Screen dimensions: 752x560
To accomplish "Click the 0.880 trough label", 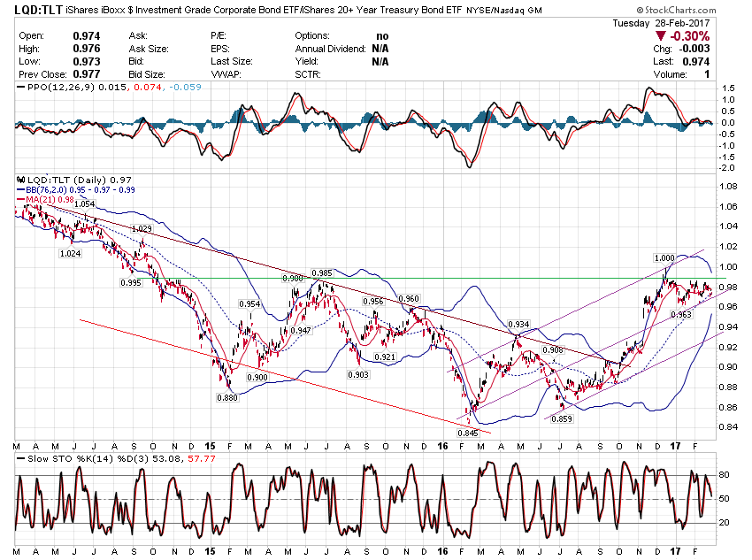I will tap(227, 398).
